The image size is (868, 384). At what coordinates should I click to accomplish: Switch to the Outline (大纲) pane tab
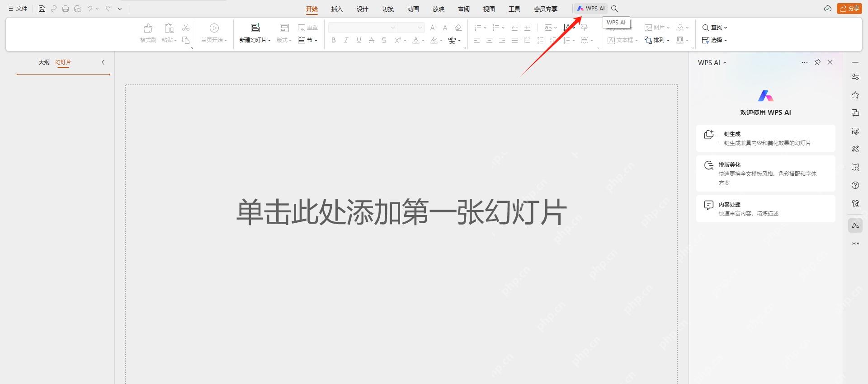(44, 62)
